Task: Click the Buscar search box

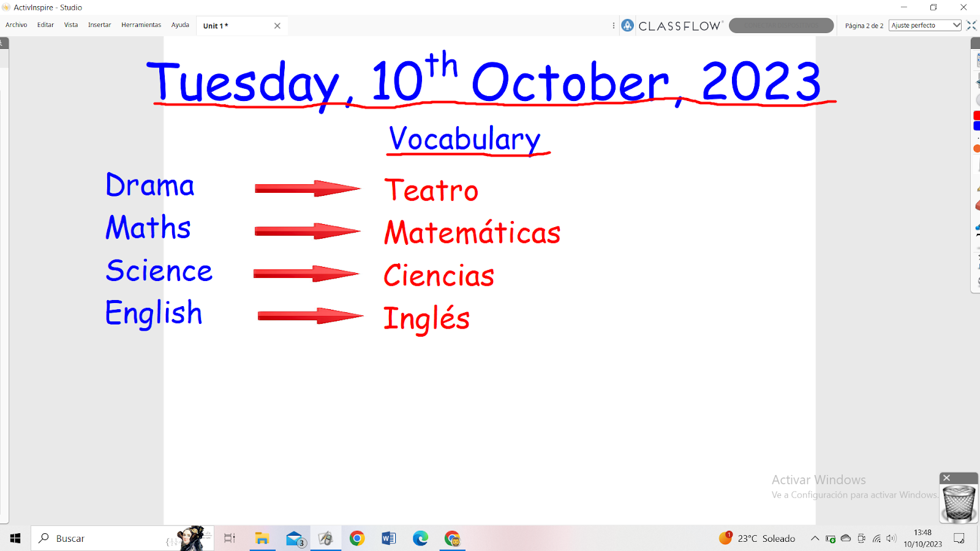Action: click(123, 538)
